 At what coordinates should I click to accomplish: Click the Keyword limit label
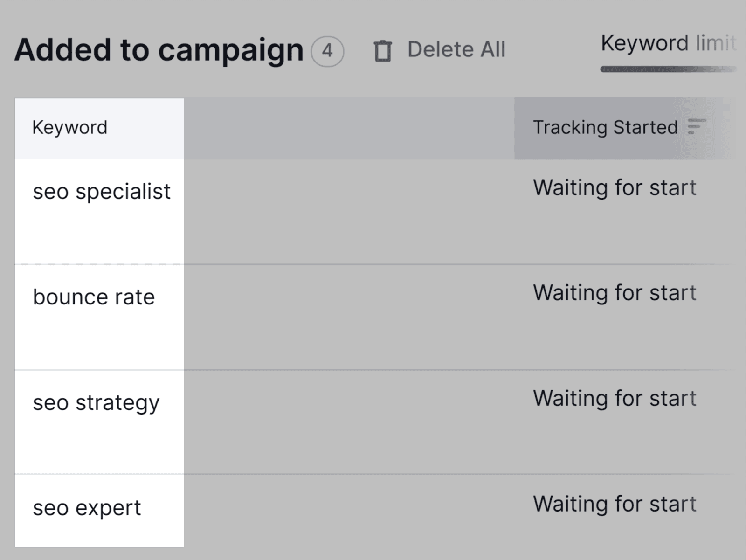668,43
